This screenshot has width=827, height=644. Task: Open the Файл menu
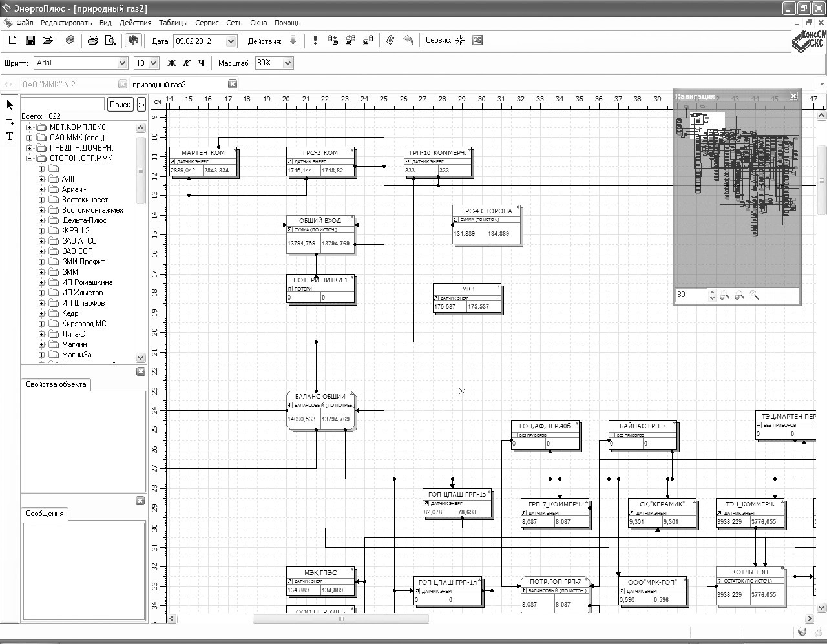click(25, 23)
